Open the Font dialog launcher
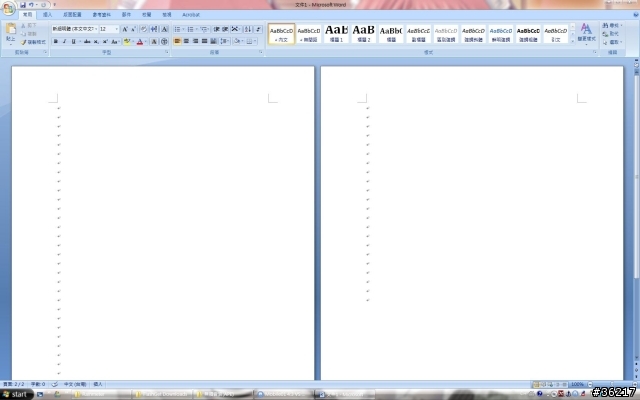Screen dimensions: 640x400 (x=167, y=52)
